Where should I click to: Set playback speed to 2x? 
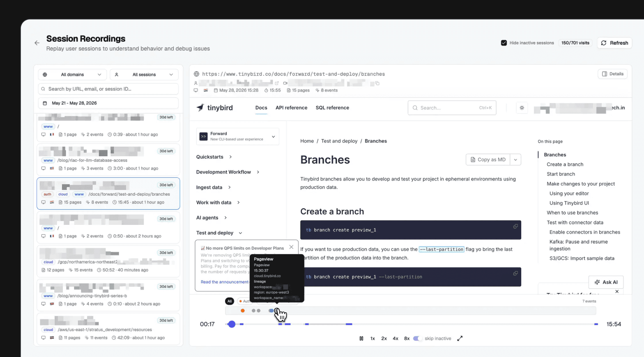pos(384,339)
